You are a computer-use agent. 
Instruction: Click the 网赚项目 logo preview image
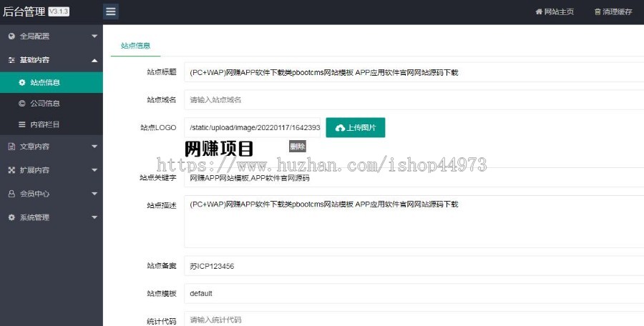tap(218, 149)
